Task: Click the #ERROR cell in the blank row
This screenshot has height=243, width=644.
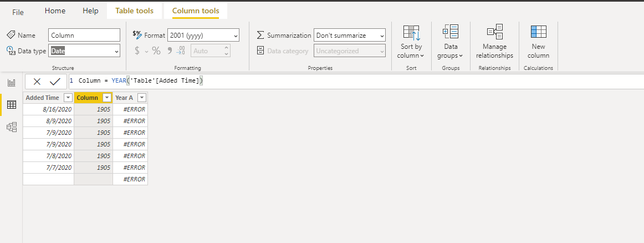Action: [130, 179]
